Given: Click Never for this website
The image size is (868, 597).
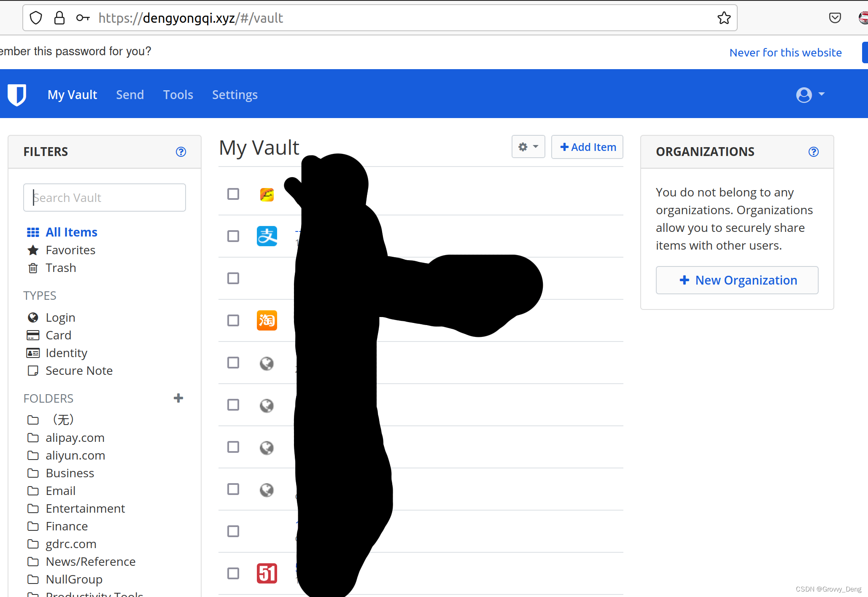Looking at the screenshot, I should tap(786, 52).
